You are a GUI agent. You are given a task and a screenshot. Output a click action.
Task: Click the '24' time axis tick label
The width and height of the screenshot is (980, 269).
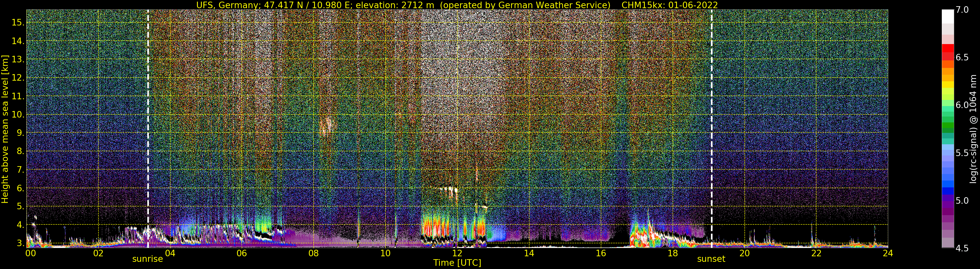[888, 253]
